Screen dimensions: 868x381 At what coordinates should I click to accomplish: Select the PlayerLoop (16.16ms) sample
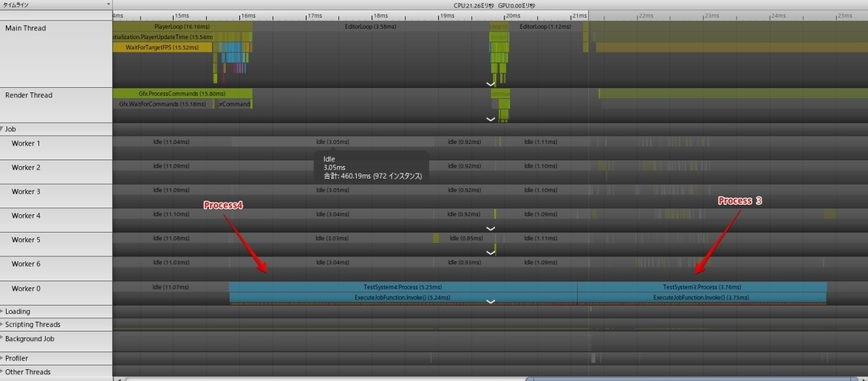tap(182, 26)
